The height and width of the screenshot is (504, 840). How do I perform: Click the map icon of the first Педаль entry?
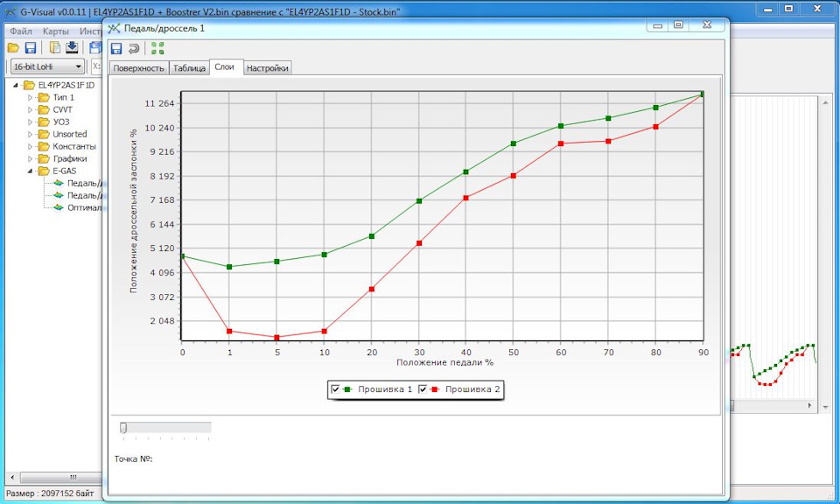pos(59,183)
